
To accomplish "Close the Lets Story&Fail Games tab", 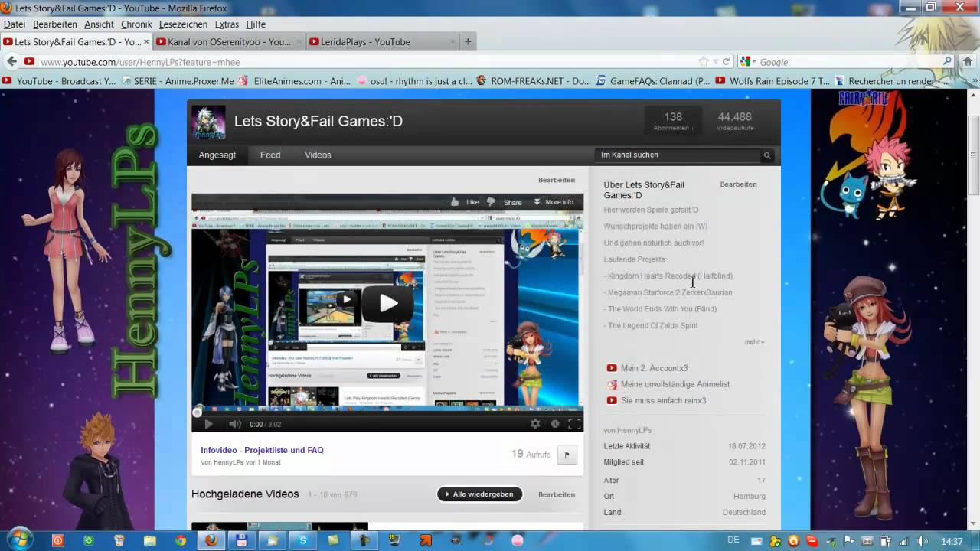I will [146, 42].
